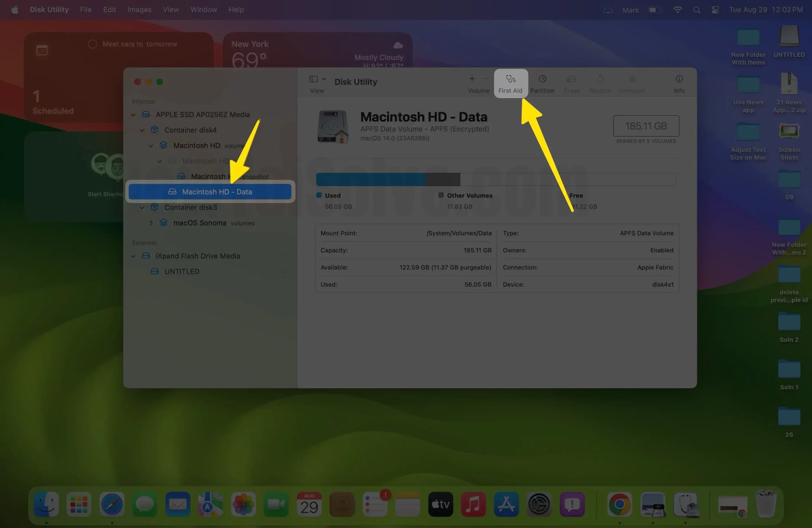Run First Aid from the toolbar
The height and width of the screenshot is (528, 812).
click(x=510, y=83)
